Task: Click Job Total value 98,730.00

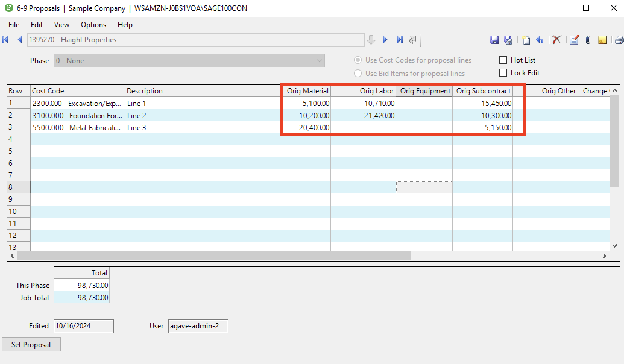Action: pyautogui.click(x=82, y=297)
